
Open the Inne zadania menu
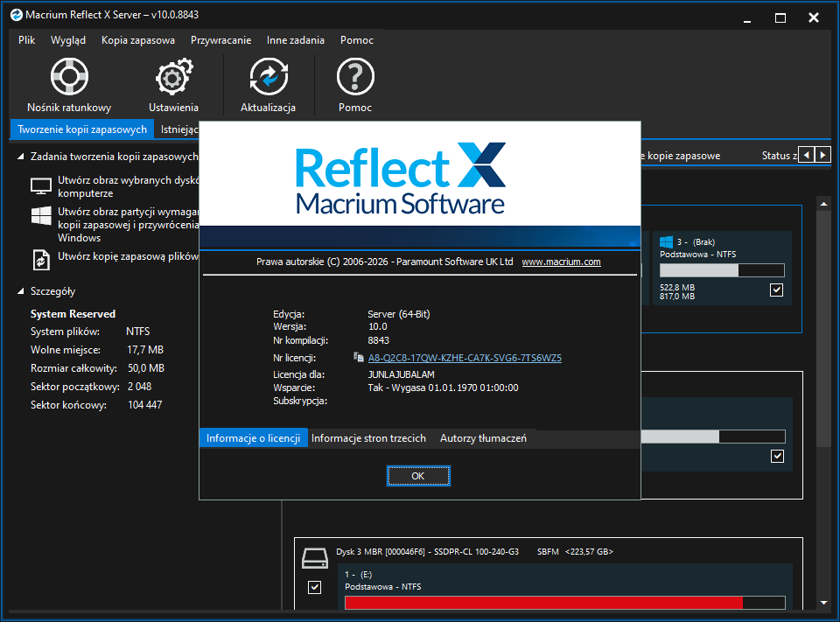296,40
